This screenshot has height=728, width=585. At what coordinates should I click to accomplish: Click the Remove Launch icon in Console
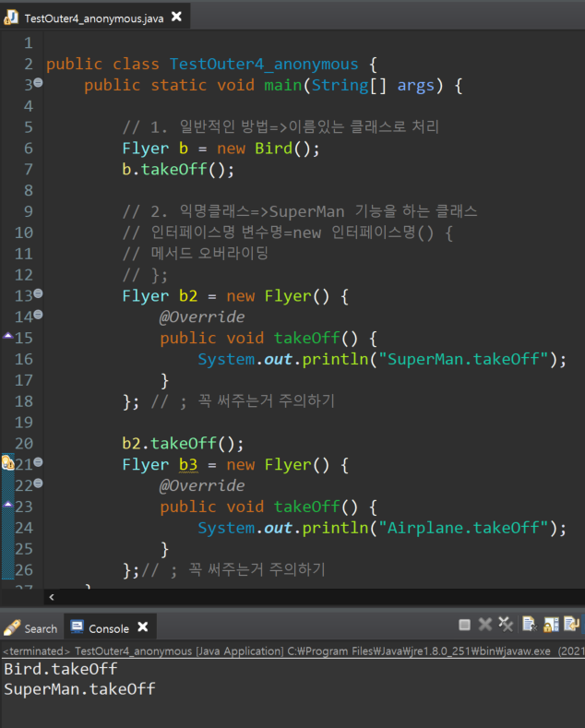[485, 625]
